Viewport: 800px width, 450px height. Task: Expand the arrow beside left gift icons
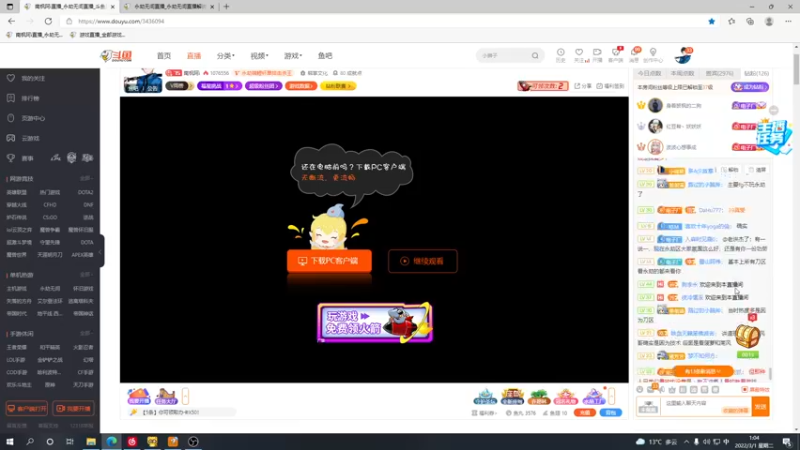pyautogui.click(x=185, y=396)
